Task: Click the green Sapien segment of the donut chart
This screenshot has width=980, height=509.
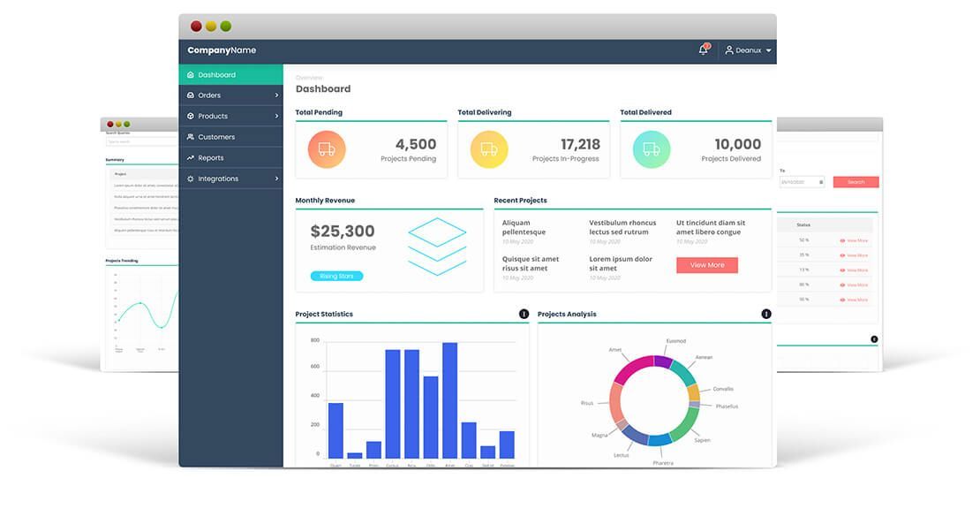Action: (x=686, y=425)
